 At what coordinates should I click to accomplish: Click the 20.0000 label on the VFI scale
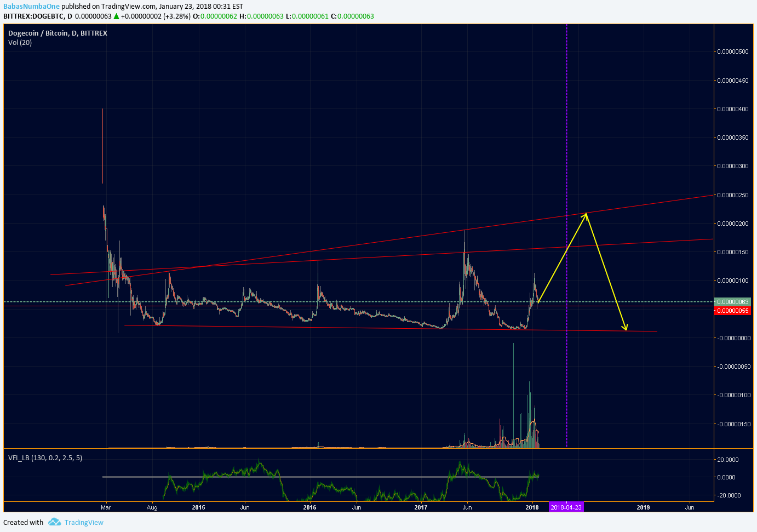[728, 460]
